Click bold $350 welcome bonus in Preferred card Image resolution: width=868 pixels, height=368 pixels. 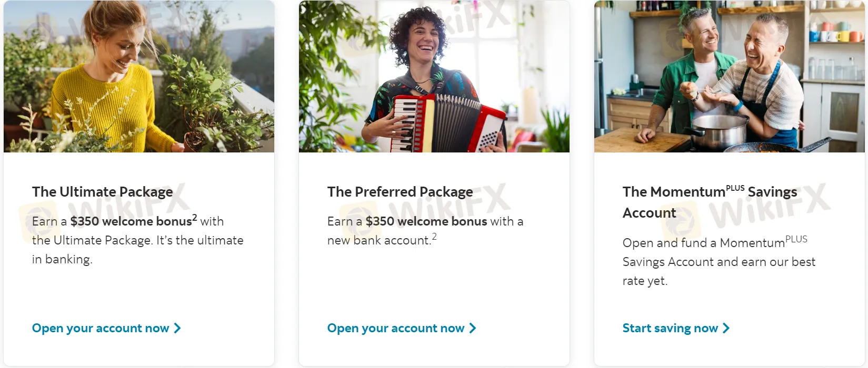pos(426,221)
